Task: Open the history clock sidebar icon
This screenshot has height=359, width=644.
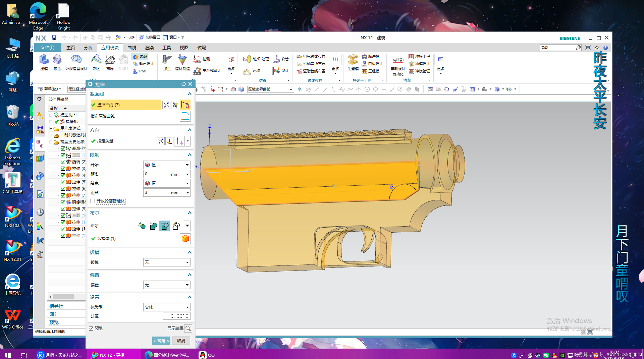Action: click(40, 212)
